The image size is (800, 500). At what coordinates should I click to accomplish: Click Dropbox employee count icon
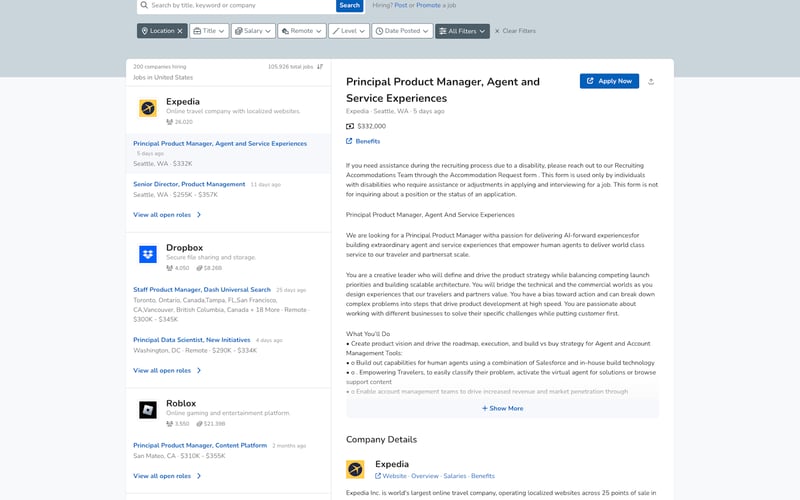169,268
